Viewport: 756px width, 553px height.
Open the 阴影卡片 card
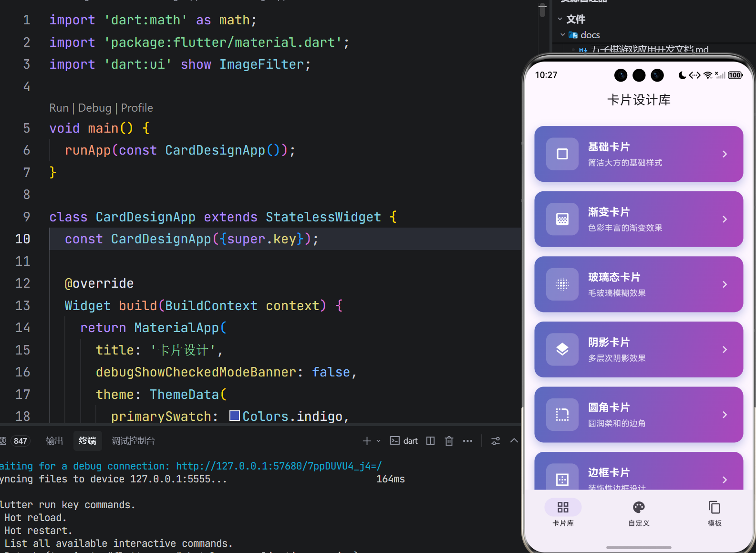click(639, 349)
